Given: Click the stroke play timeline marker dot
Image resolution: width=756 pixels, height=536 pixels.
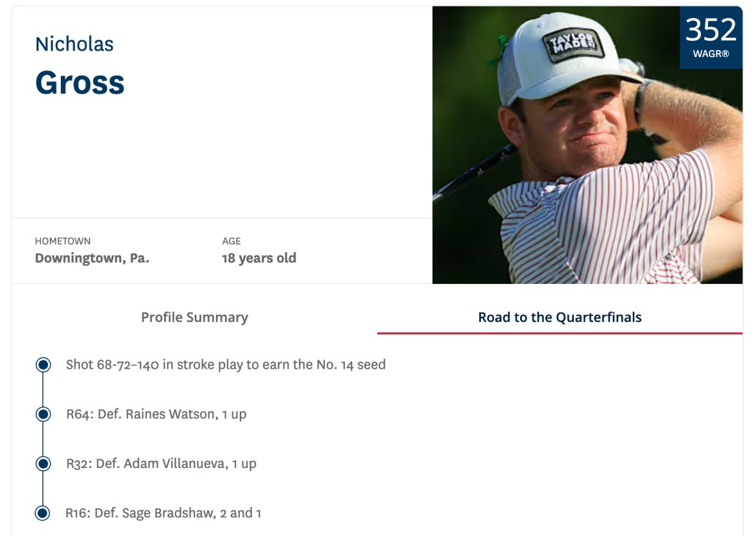Looking at the screenshot, I should click(x=43, y=365).
